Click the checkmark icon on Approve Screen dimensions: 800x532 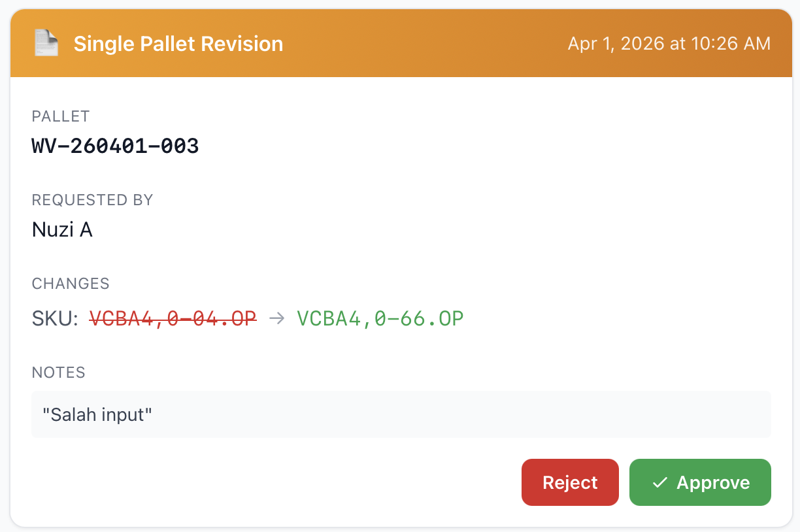click(x=659, y=482)
